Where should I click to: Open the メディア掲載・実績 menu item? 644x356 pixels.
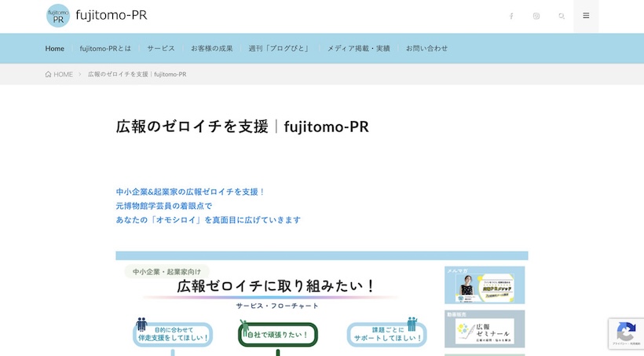[x=358, y=49]
